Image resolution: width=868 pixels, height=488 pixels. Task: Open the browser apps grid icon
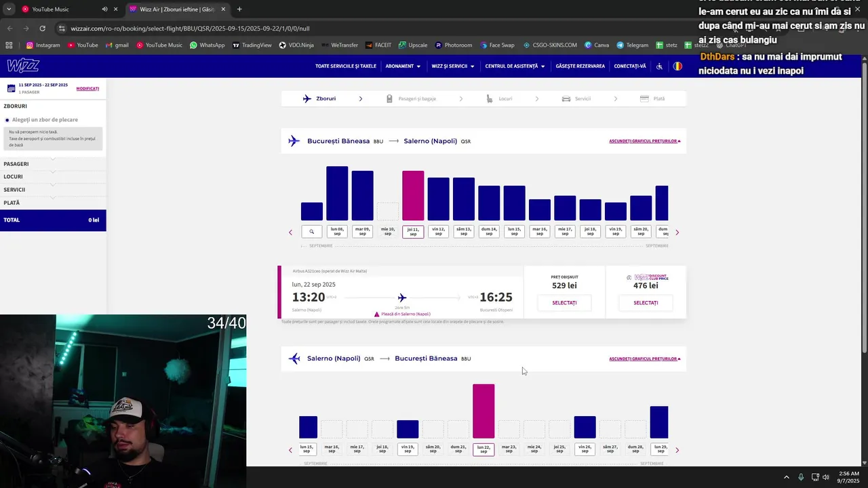click(x=9, y=45)
